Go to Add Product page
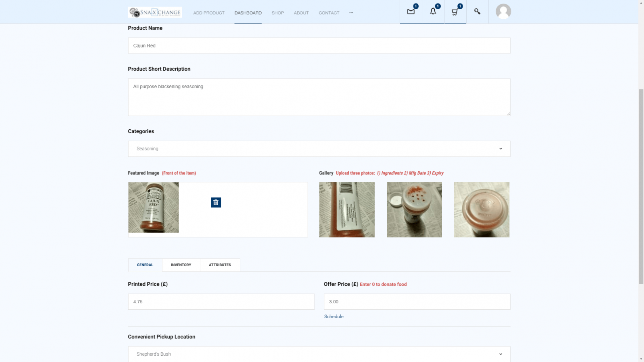Viewport: 644px width, 362px height. [209, 13]
